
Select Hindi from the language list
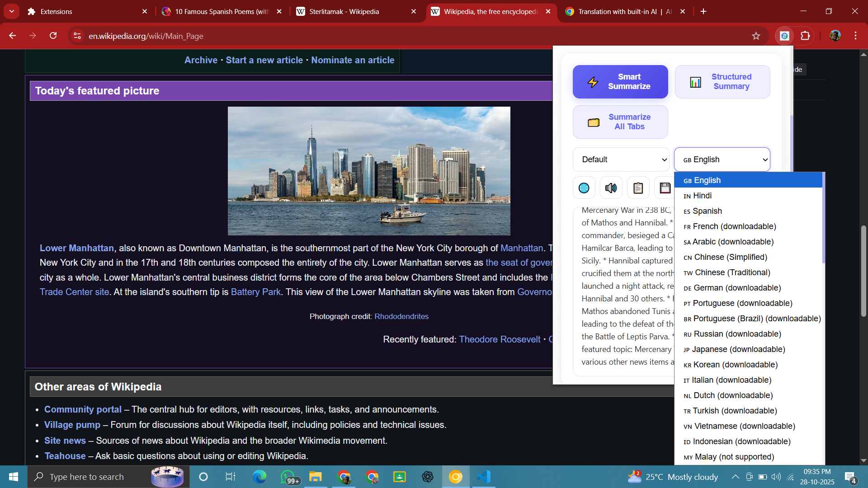[702, 196]
